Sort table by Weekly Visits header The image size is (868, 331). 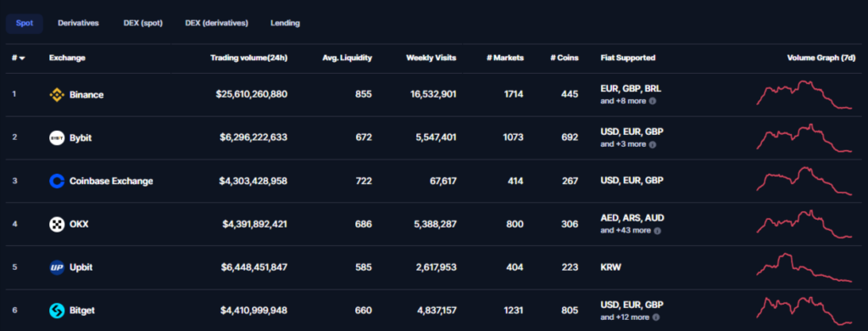coord(431,58)
